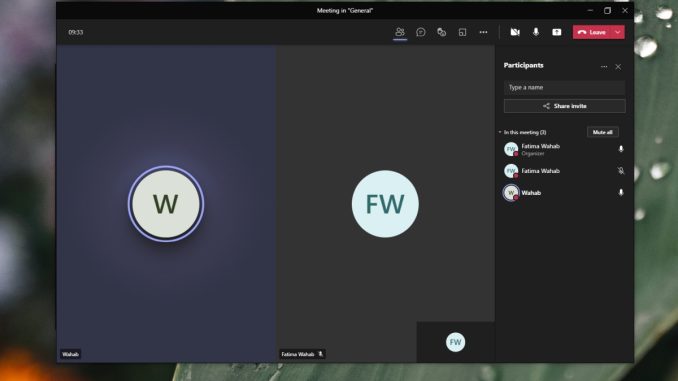Click the mic icon next to Wahab
Screen dimensions: 678x381
click(x=621, y=192)
